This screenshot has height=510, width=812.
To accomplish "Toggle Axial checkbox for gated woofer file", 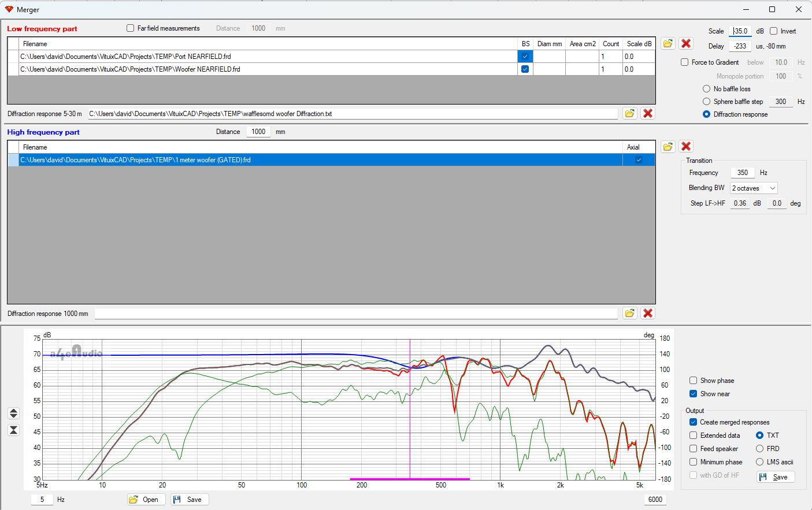I will [x=639, y=160].
